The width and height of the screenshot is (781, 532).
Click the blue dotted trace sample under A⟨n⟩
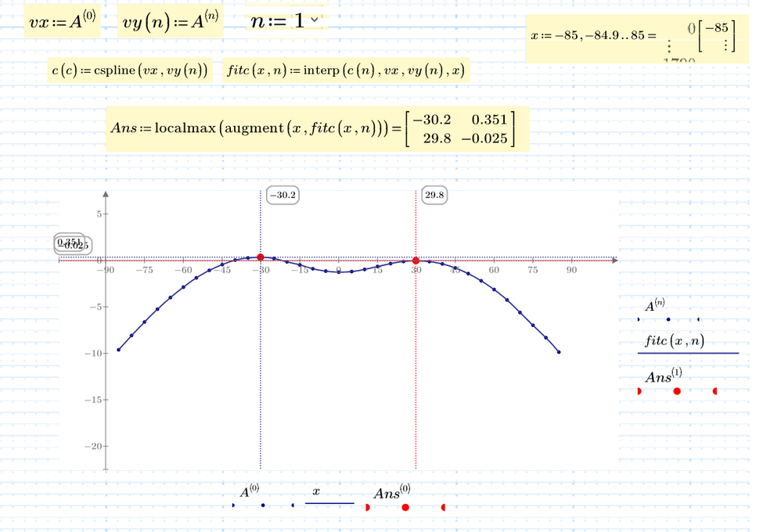[668, 319]
